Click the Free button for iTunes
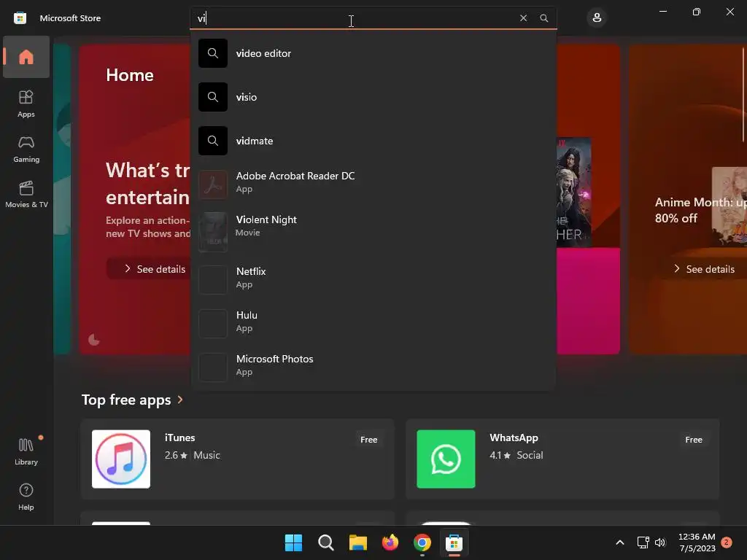This screenshot has height=560, width=747. click(x=368, y=440)
